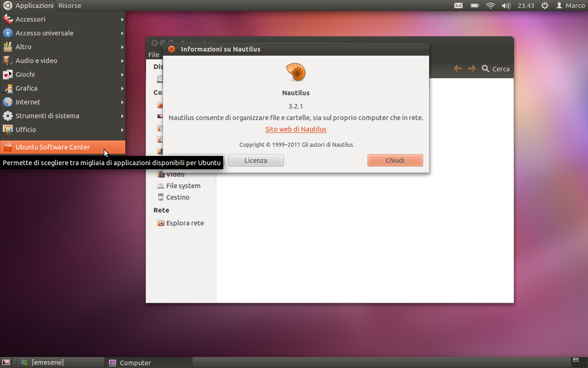Viewport: 588px width, 368px height.
Task: Click the Wi-Fi network indicator icon
Action: pos(491,6)
